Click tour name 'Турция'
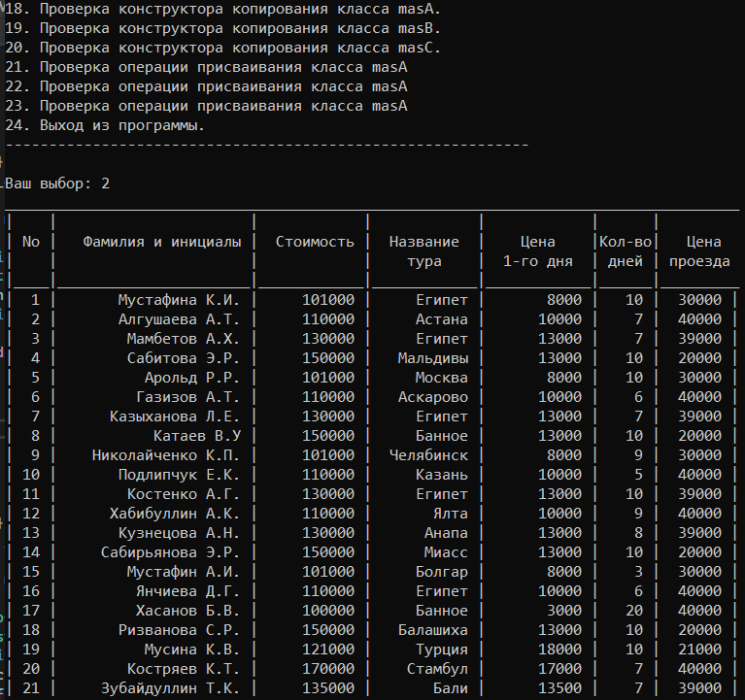The image size is (745, 700). point(442,650)
